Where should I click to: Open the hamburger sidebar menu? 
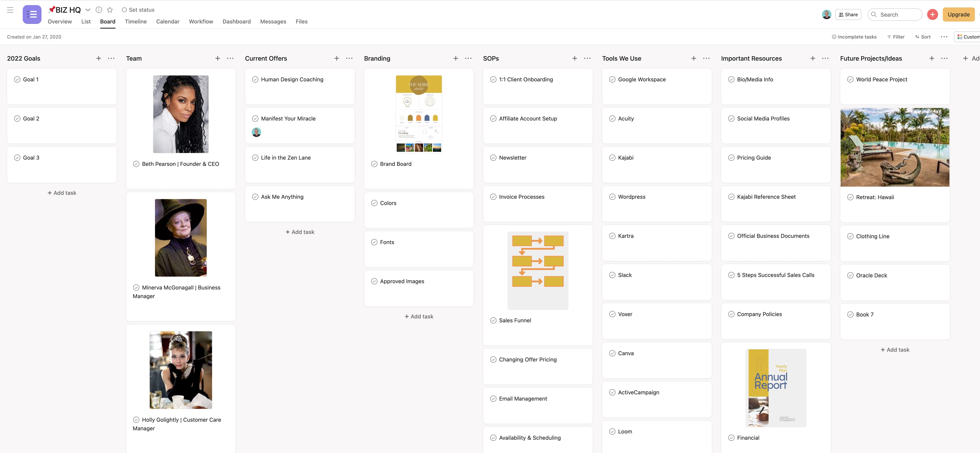click(10, 10)
